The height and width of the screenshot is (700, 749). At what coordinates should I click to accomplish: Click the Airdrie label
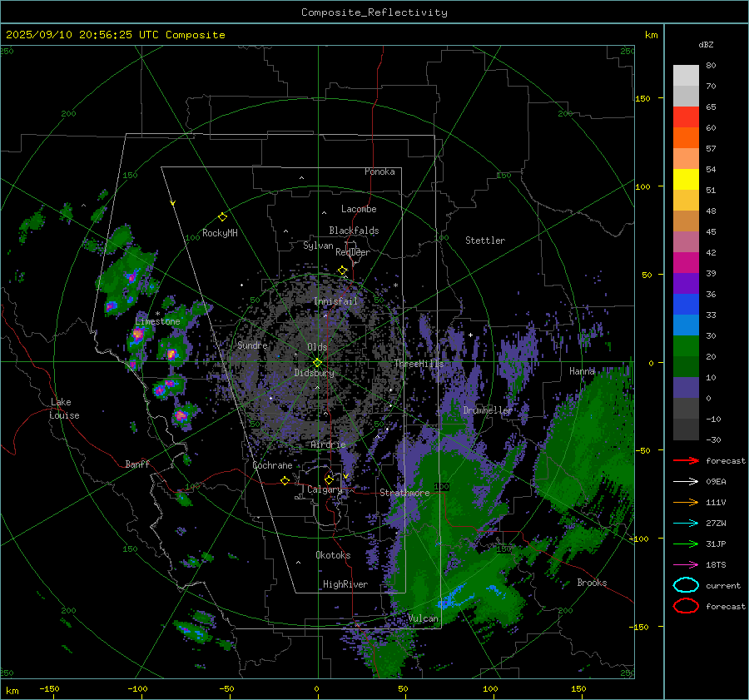(x=328, y=444)
